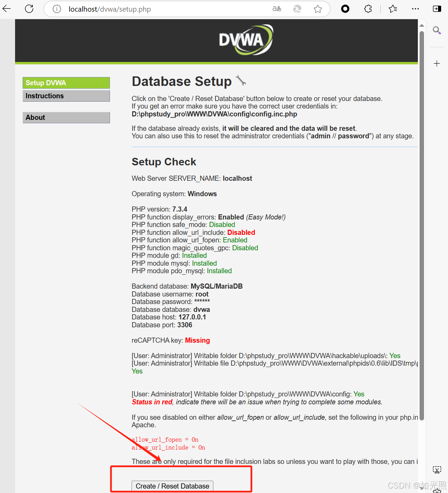448x493 pixels.
Task: Click the Database password ****** line
Action: point(171,302)
